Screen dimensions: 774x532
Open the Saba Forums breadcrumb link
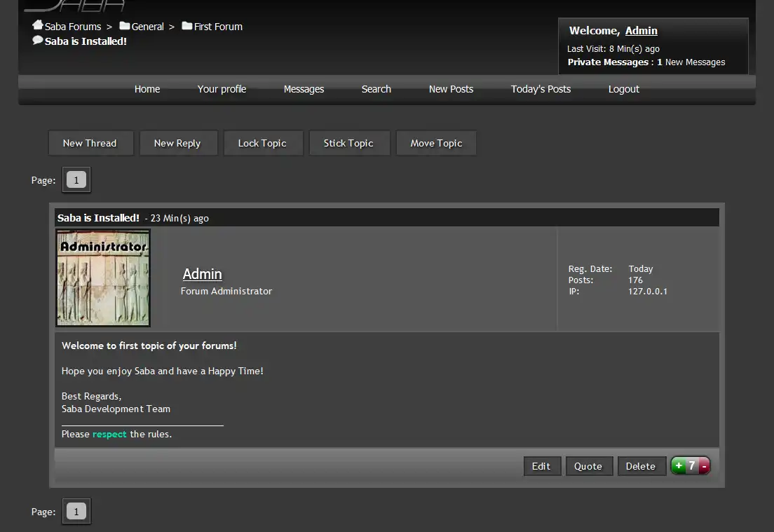[73, 27]
